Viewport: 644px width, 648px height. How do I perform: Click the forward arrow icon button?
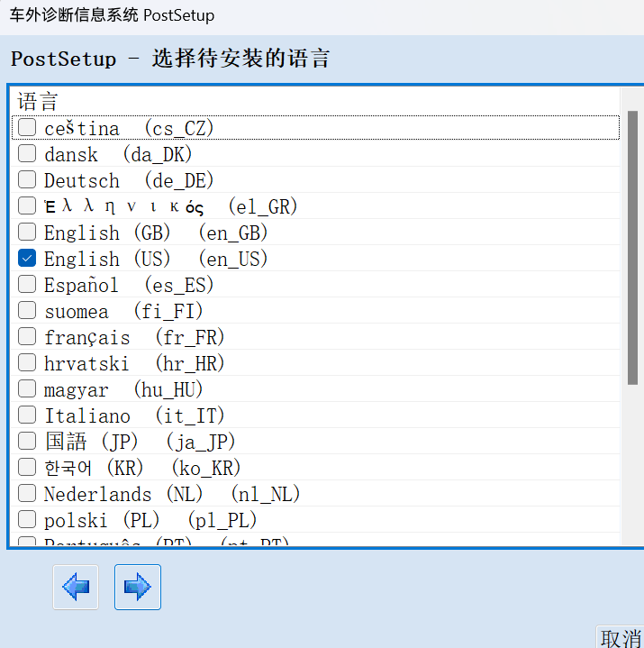138,588
